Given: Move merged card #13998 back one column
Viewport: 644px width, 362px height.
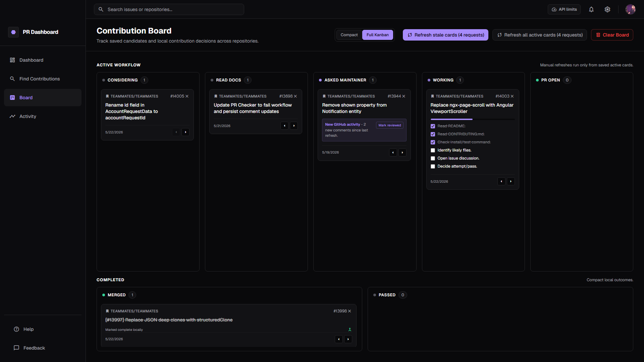Looking at the screenshot, I should click(339, 339).
